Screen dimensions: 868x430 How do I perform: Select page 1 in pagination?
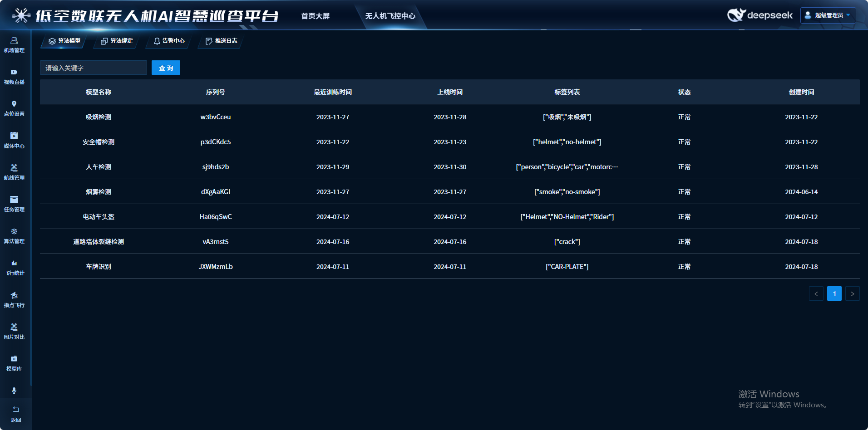(x=834, y=293)
